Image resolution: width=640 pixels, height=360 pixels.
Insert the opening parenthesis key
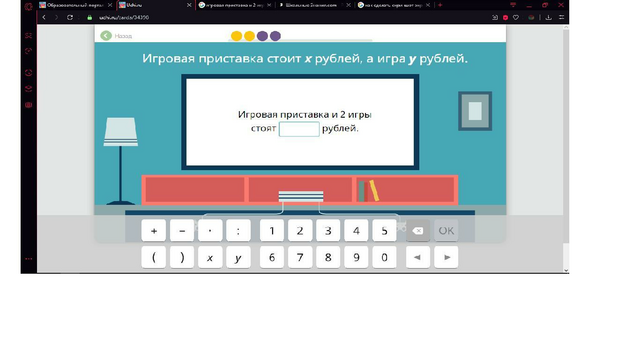point(153,257)
